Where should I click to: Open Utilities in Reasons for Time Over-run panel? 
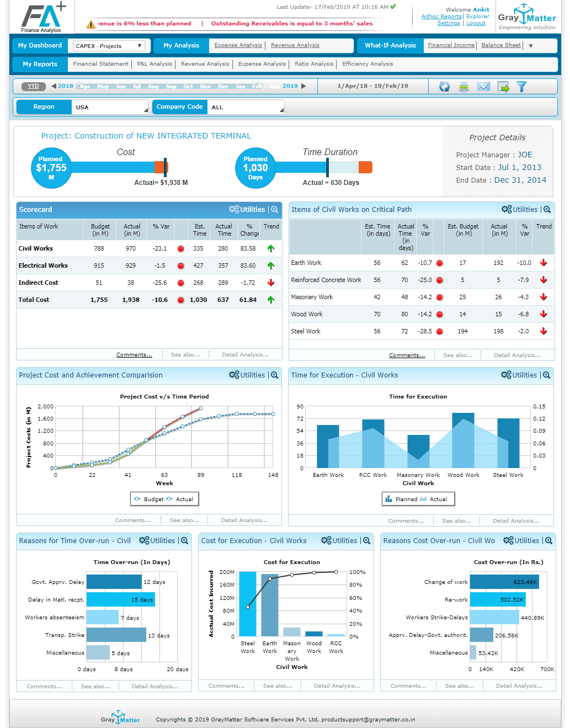pyautogui.click(x=157, y=540)
